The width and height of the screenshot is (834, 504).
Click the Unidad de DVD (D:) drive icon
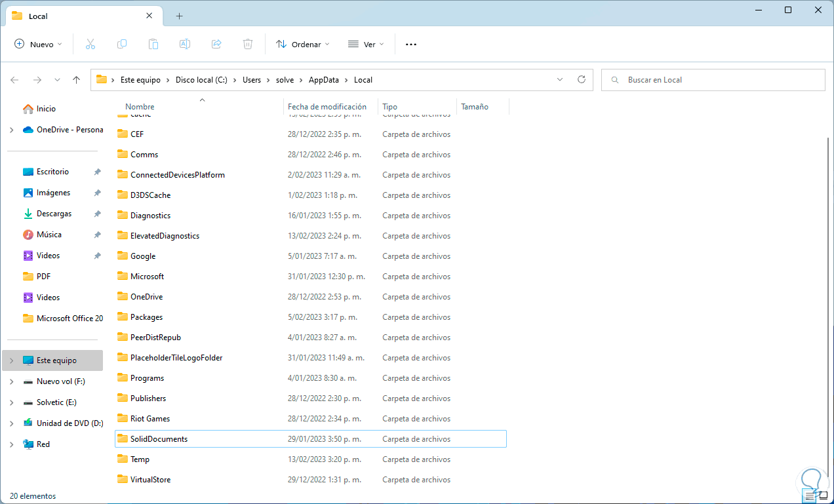pyautogui.click(x=28, y=423)
